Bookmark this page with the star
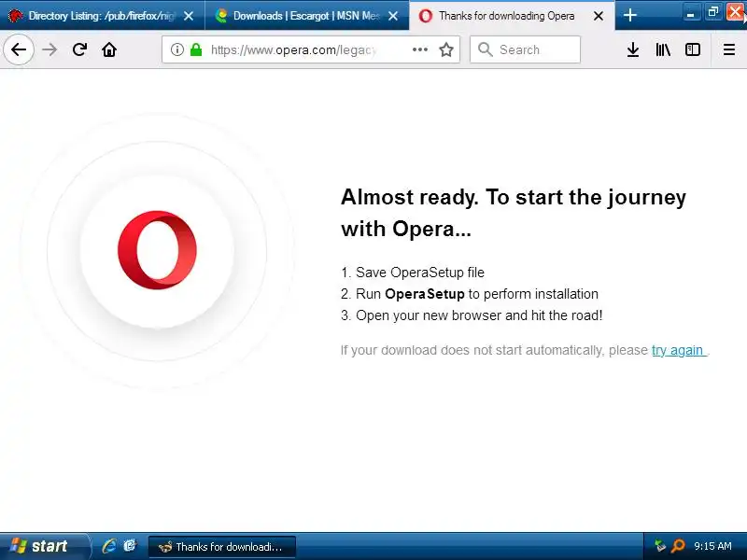 pyautogui.click(x=446, y=49)
